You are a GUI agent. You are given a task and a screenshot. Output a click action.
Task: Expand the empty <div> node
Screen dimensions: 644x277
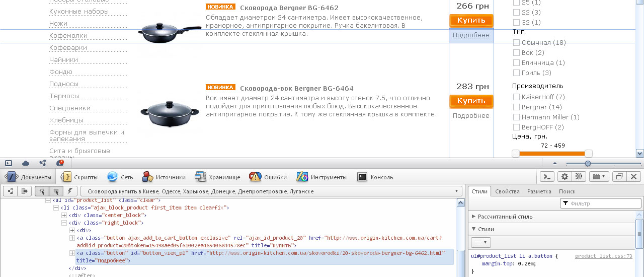[x=72, y=230]
